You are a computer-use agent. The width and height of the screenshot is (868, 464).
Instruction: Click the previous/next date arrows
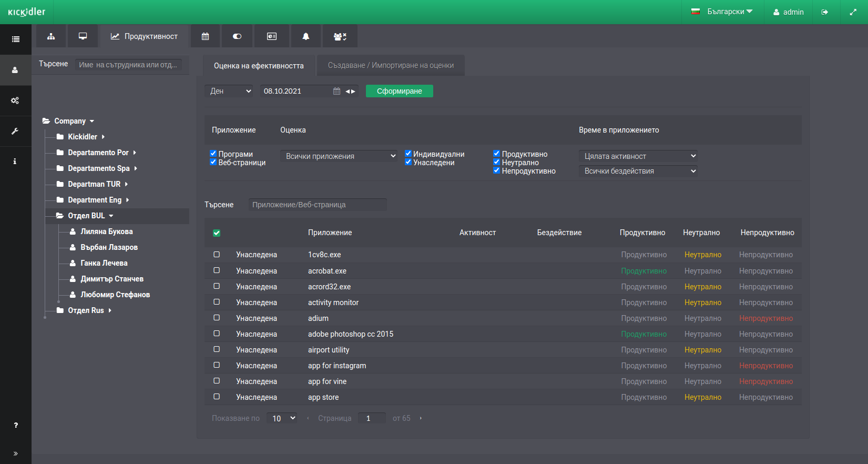(351, 91)
